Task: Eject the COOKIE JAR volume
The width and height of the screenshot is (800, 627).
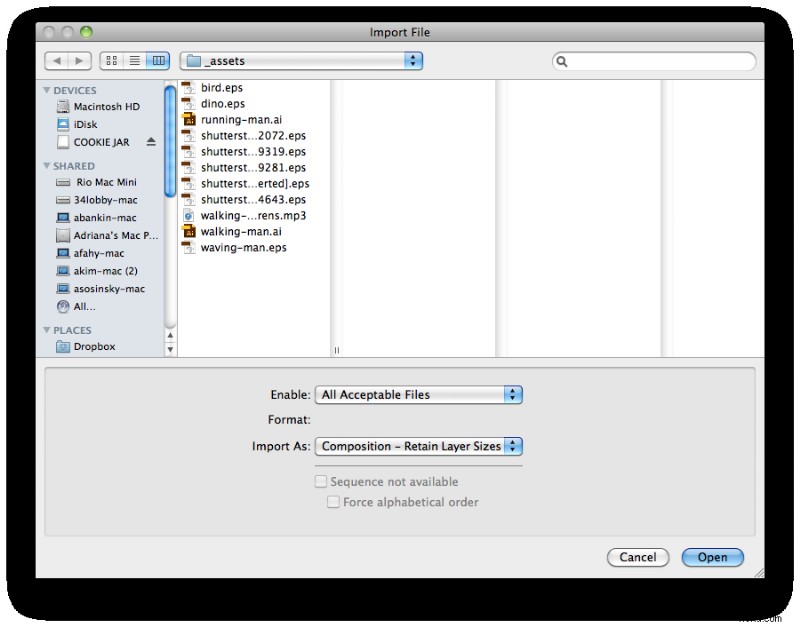Action: pyautogui.click(x=151, y=142)
